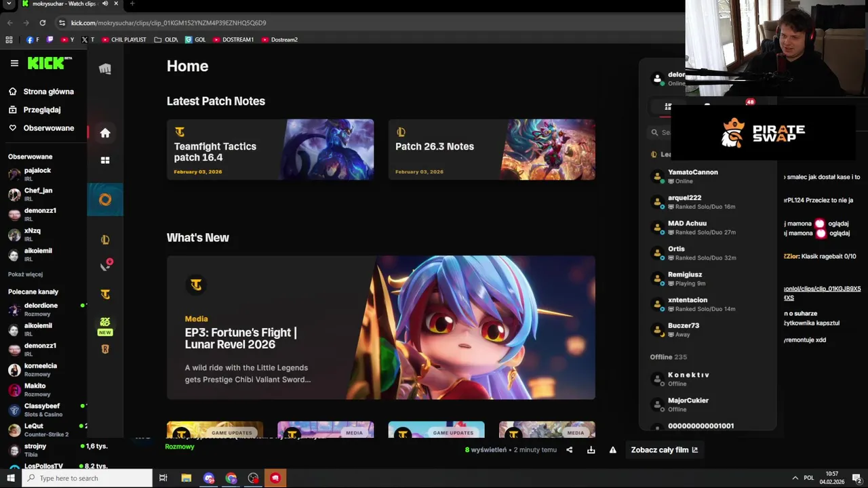
Task: Open the OLD\ bookmarks folder
Action: coord(166,39)
